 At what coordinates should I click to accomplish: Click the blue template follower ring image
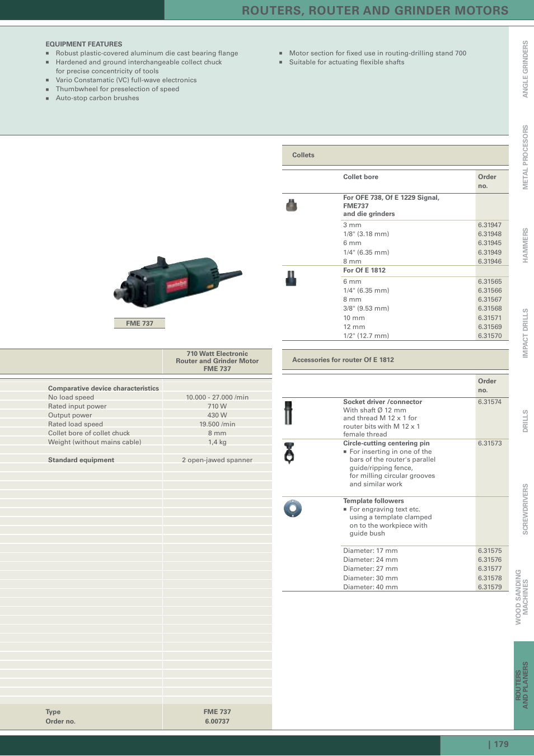click(x=293, y=508)
